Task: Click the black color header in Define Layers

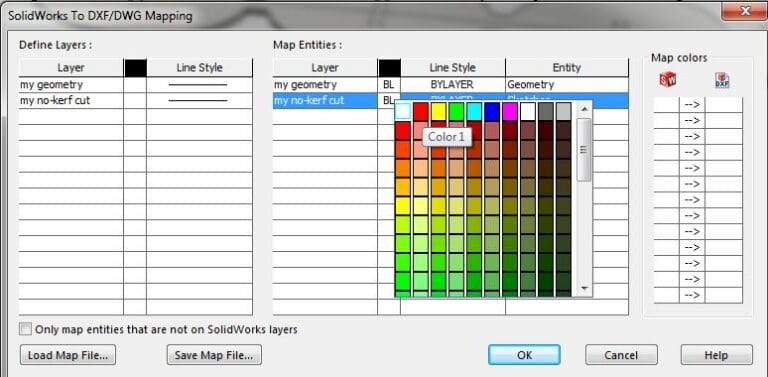Action: point(135,68)
